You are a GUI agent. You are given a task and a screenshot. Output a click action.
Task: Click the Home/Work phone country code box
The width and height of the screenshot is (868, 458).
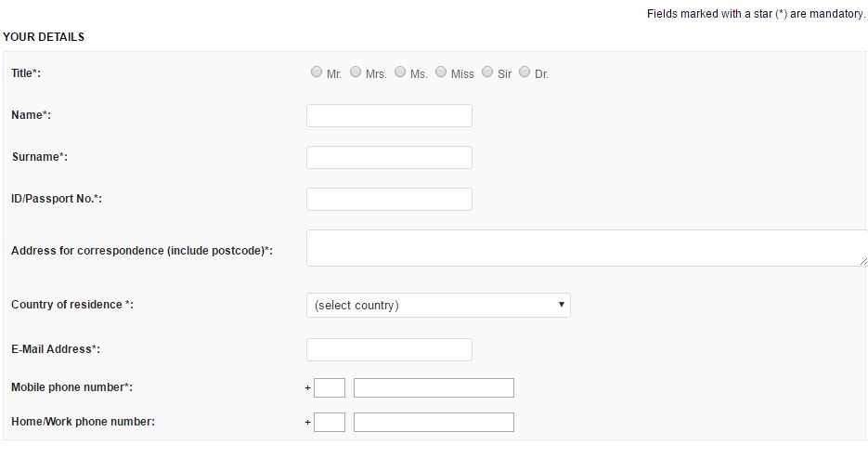tap(330, 423)
